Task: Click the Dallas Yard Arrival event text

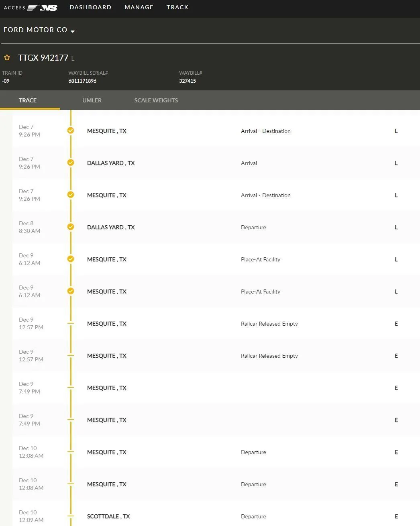Action: 249,163
